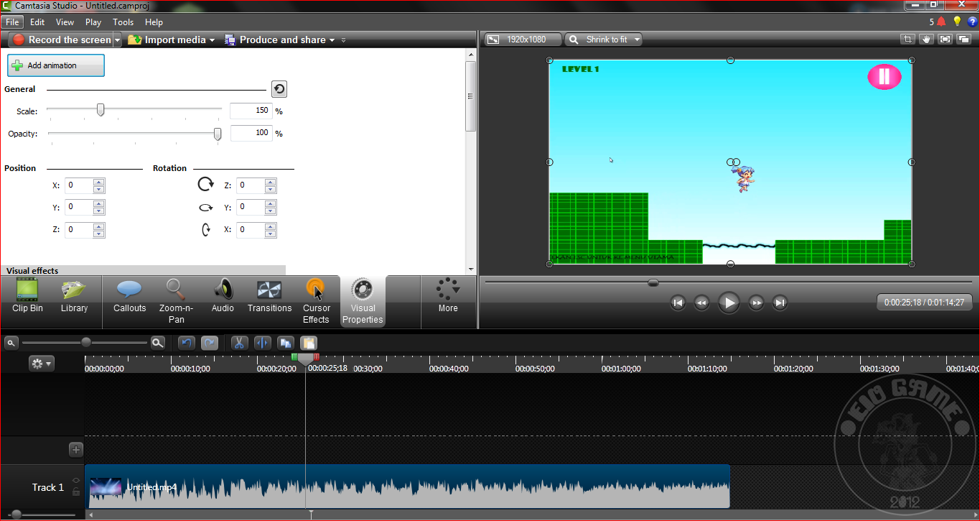This screenshot has height=521, width=980.
Task: Increase Position X with the up arrow
Action: (99, 182)
